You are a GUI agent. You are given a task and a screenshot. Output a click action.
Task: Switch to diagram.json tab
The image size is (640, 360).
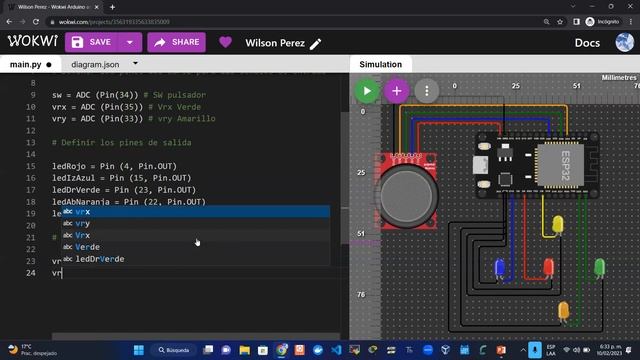point(95,64)
